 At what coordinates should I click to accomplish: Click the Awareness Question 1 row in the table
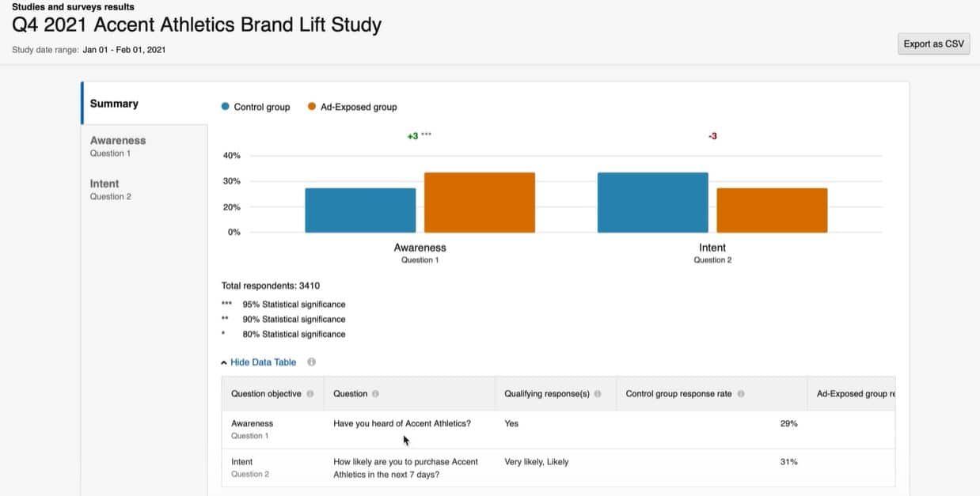click(x=558, y=430)
